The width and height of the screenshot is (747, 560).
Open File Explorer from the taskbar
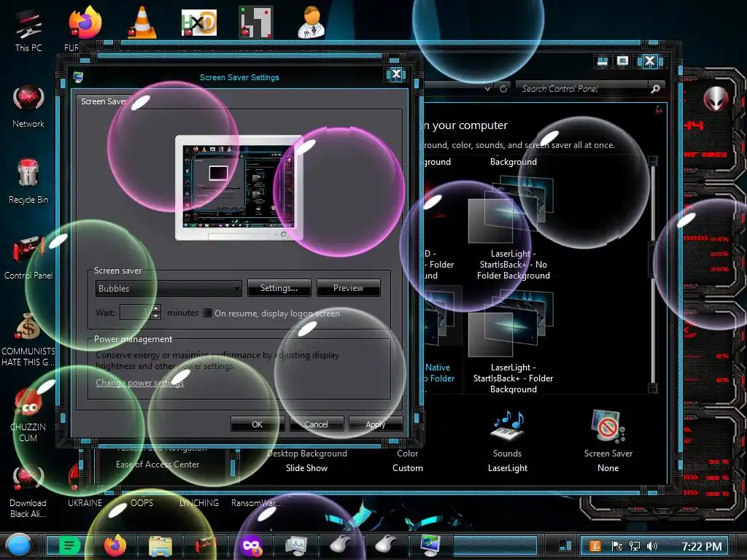(160, 545)
